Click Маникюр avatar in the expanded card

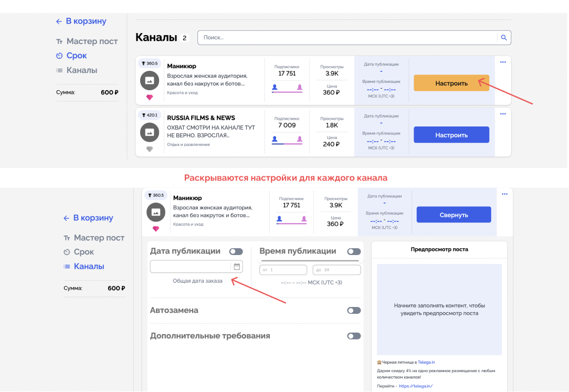tap(156, 212)
